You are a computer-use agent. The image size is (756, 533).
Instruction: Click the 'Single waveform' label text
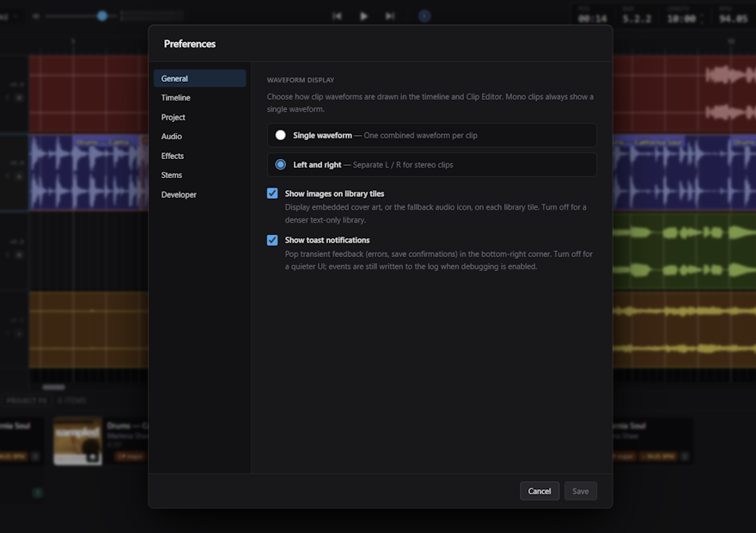pos(322,136)
